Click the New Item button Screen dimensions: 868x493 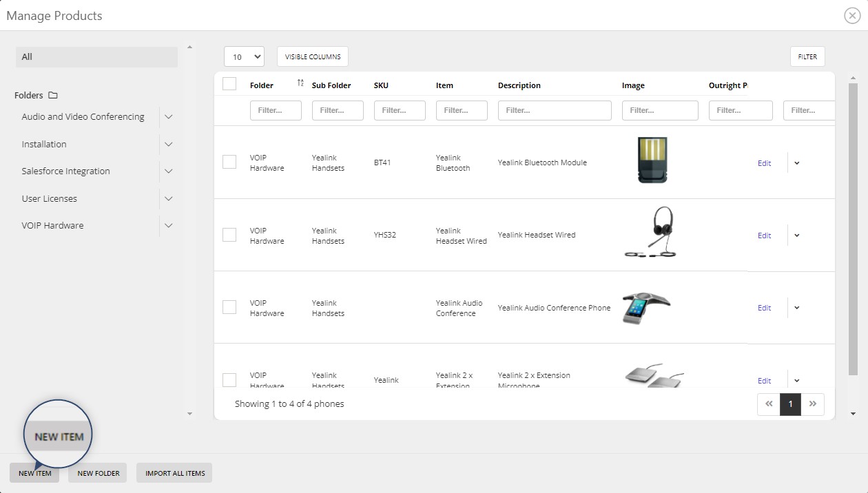[34, 473]
